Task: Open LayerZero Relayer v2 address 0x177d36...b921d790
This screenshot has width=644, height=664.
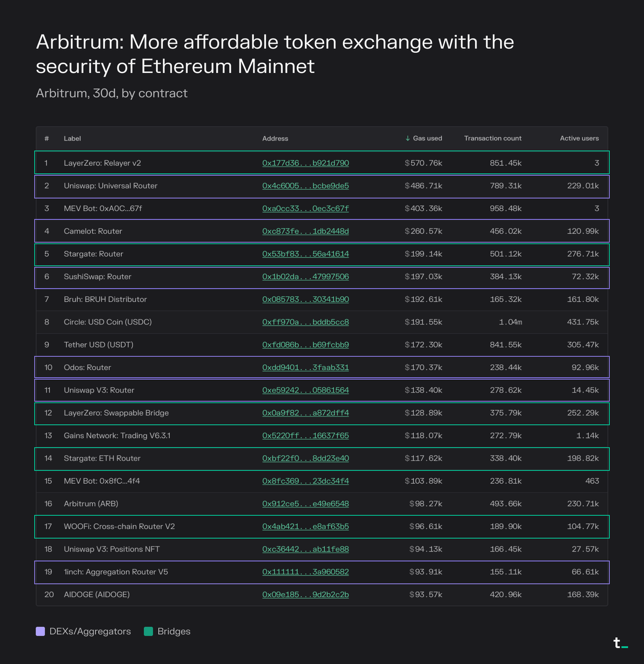Action: (x=305, y=163)
